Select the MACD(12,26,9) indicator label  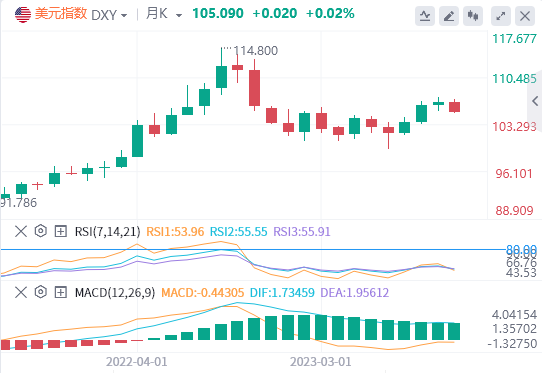[115, 292]
